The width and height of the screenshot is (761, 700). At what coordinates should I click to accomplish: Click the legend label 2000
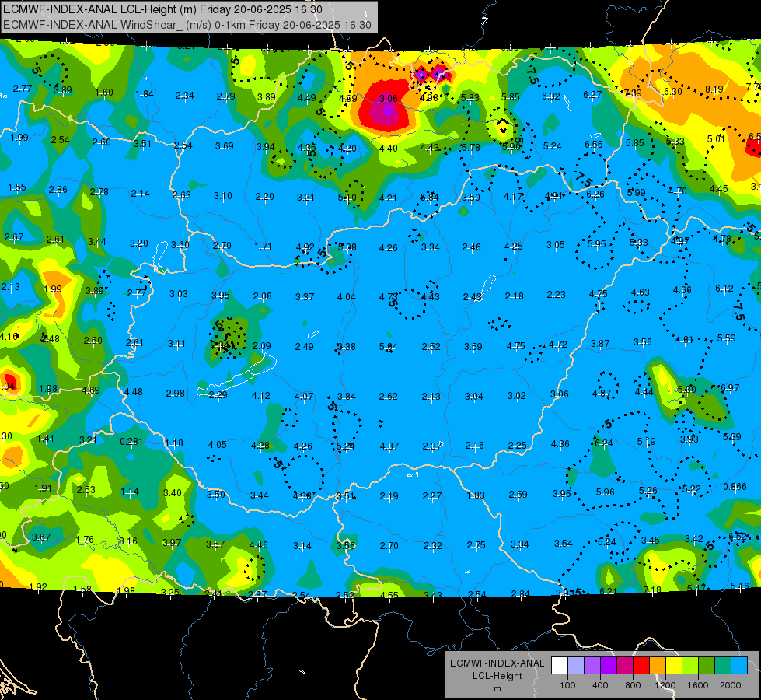point(731,685)
